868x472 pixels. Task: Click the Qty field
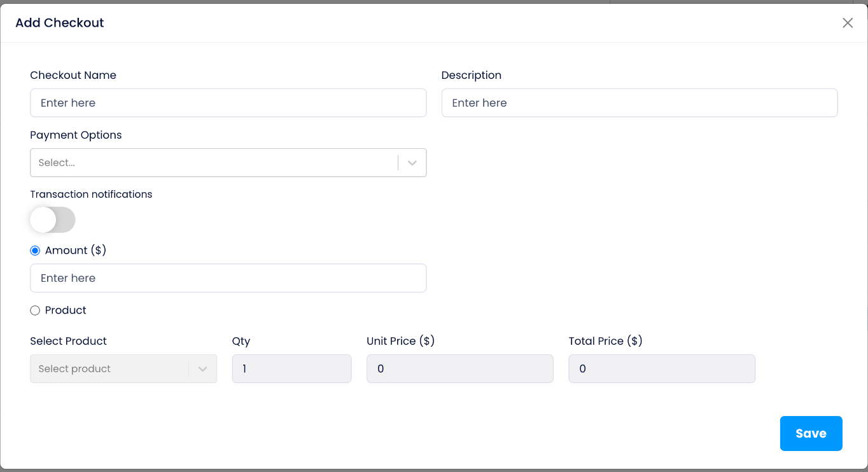(291, 369)
